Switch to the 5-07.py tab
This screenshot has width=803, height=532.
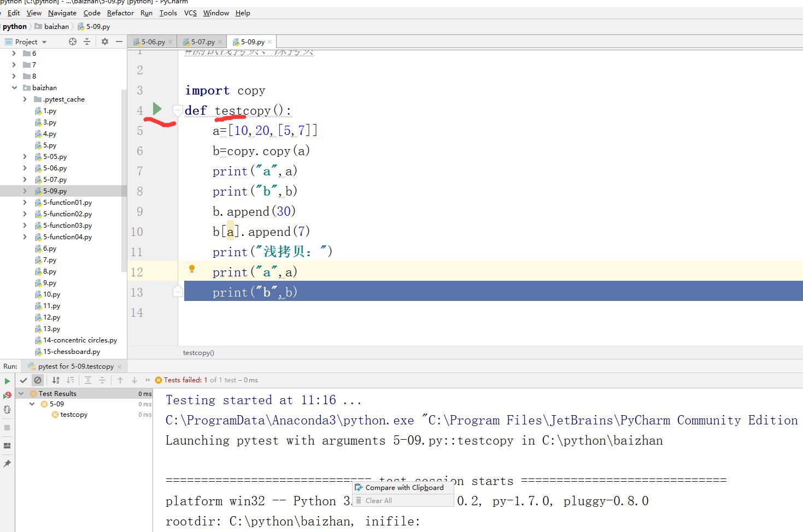(202, 42)
